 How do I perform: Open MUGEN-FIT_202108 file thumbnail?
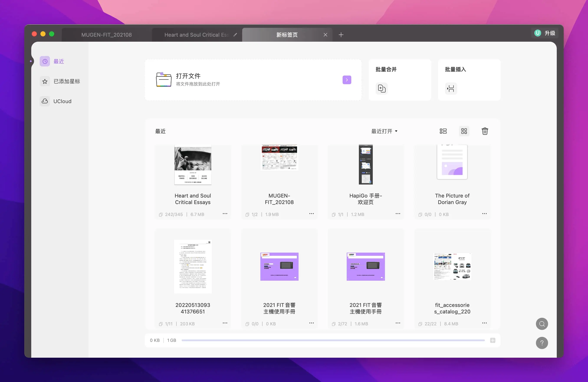(279, 157)
